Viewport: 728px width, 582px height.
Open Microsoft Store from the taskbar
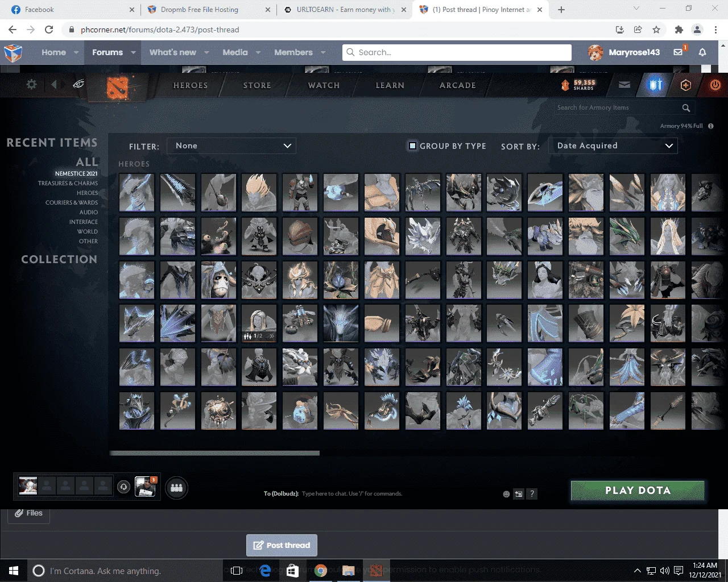click(x=293, y=571)
